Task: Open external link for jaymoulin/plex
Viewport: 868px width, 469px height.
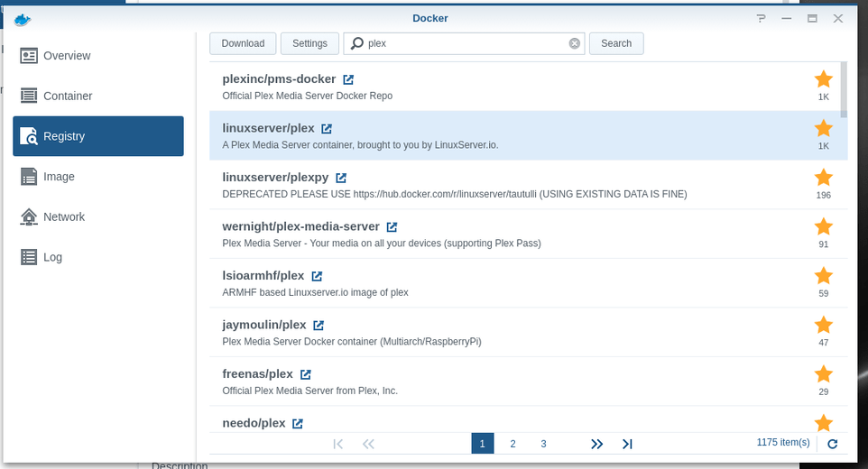Action: [x=319, y=326]
